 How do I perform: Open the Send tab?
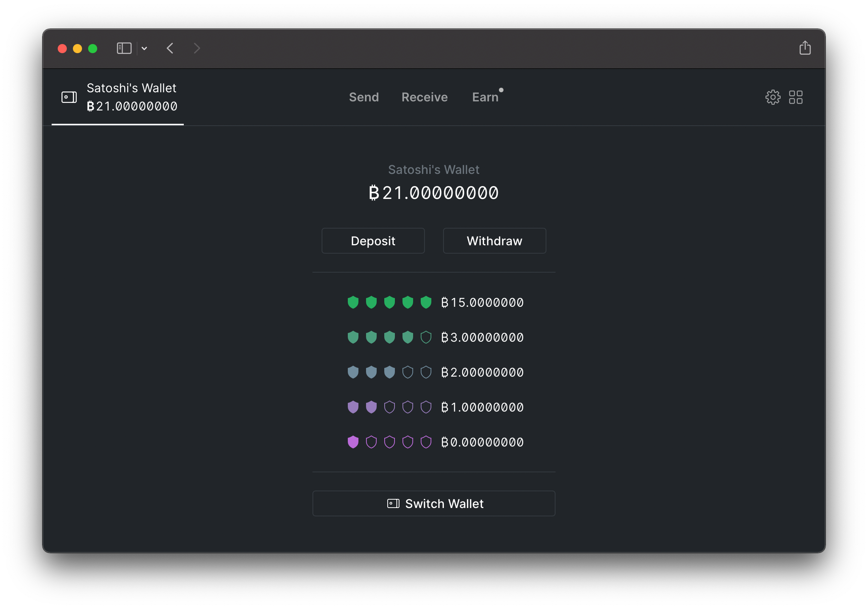[364, 97]
